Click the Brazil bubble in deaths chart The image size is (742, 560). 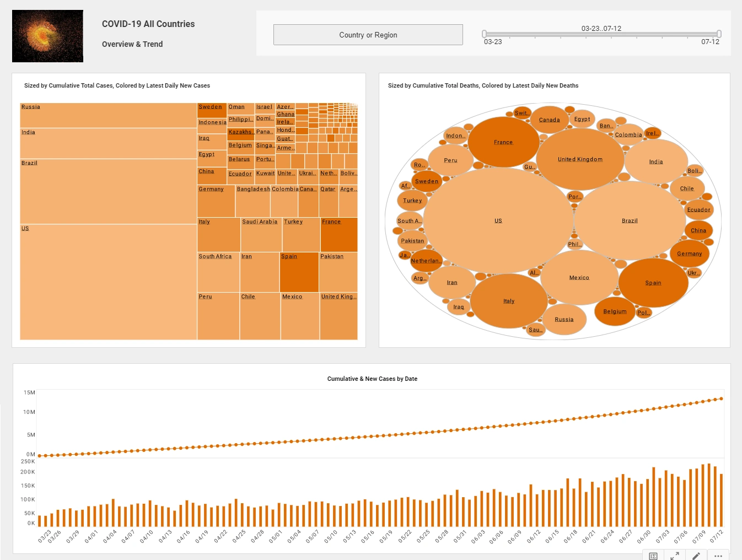pyautogui.click(x=630, y=220)
